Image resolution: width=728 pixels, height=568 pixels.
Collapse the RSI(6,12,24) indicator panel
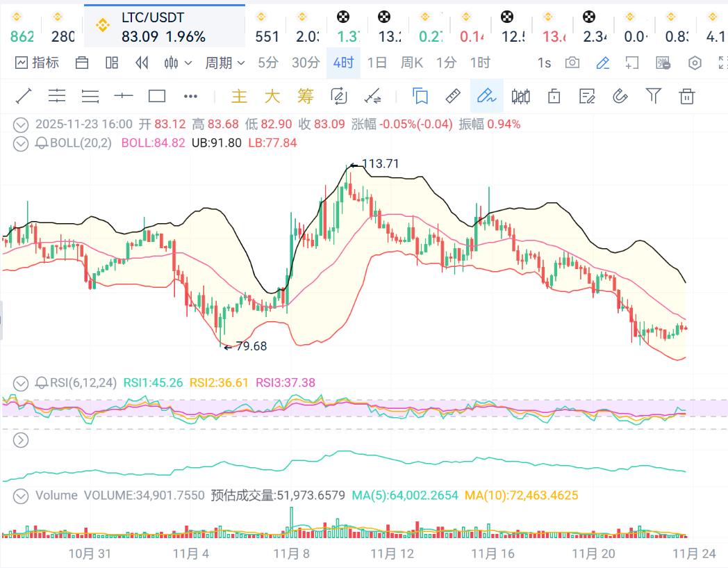tap(22, 382)
